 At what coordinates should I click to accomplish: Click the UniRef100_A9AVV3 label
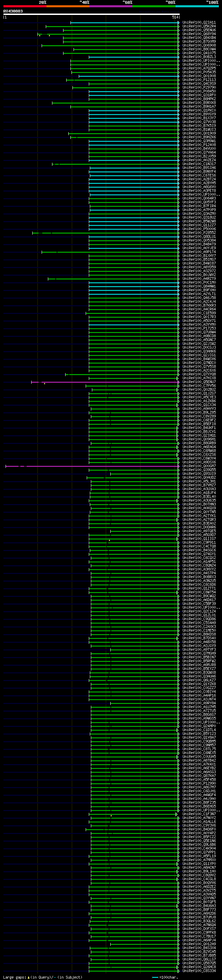click(x=199, y=408)
